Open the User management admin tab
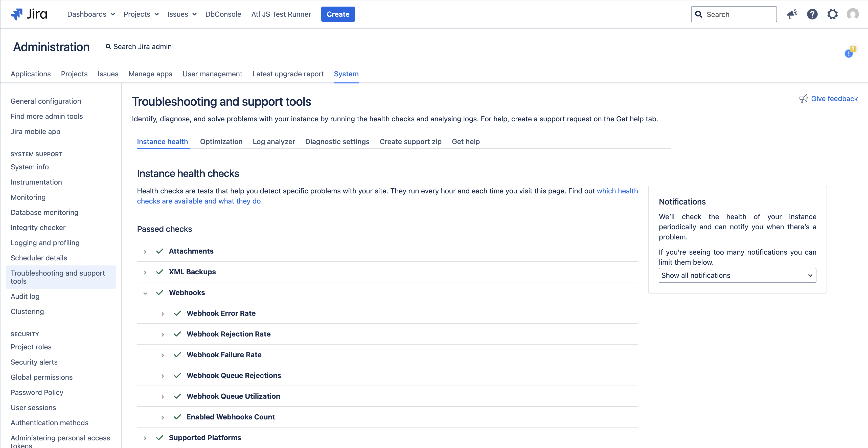868x448 pixels. pos(212,74)
